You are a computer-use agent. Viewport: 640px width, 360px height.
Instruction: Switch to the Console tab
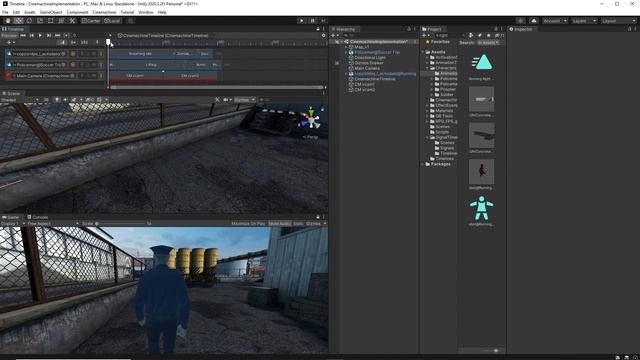[38, 217]
